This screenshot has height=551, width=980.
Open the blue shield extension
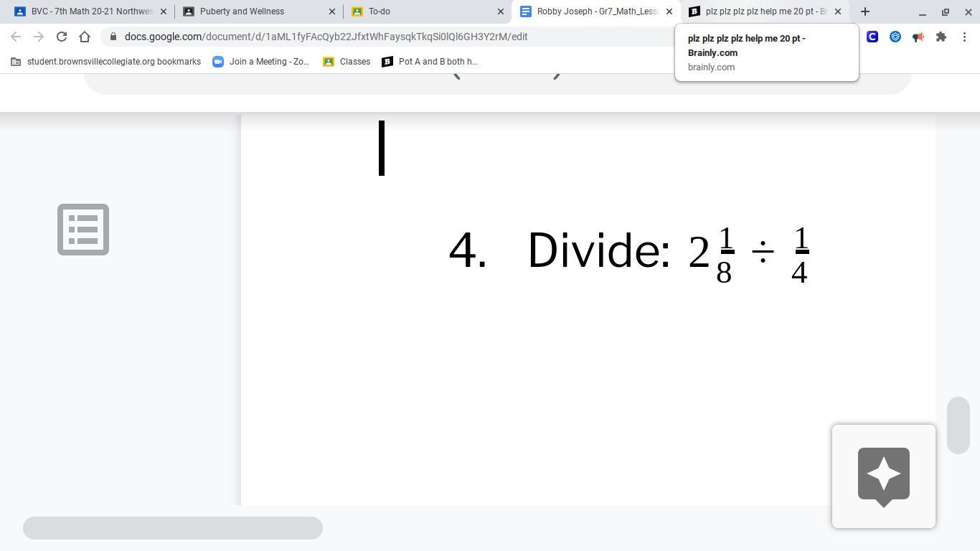(895, 37)
